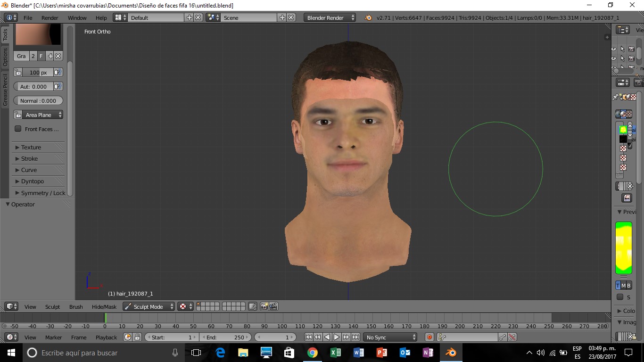Open viewport pivot point selector

coord(185,306)
